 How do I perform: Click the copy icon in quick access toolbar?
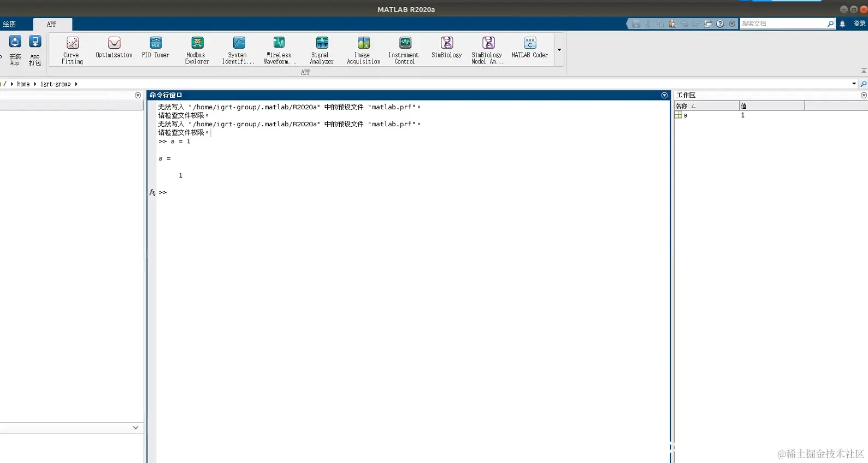coord(660,24)
